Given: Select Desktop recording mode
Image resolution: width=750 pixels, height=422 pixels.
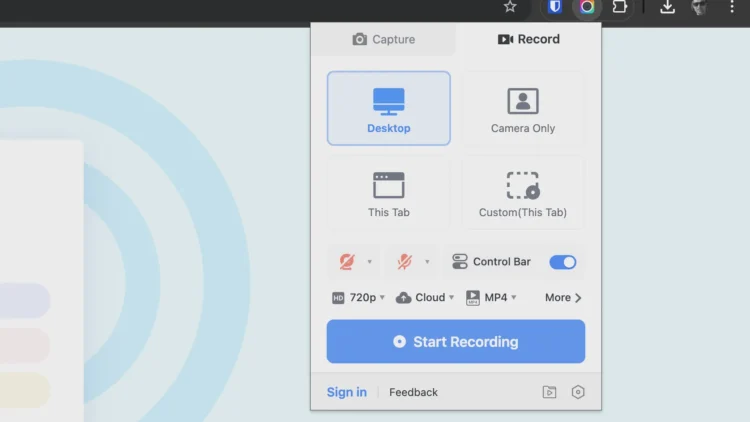Looking at the screenshot, I should click(388, 108).
